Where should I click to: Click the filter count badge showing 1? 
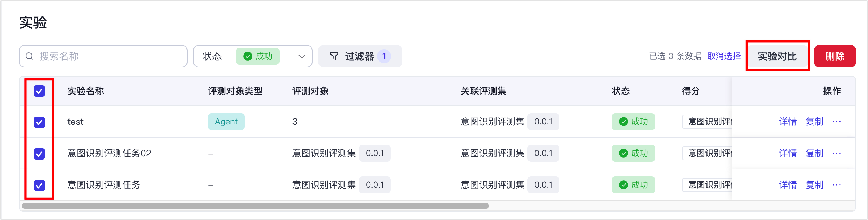pos(384,56)
